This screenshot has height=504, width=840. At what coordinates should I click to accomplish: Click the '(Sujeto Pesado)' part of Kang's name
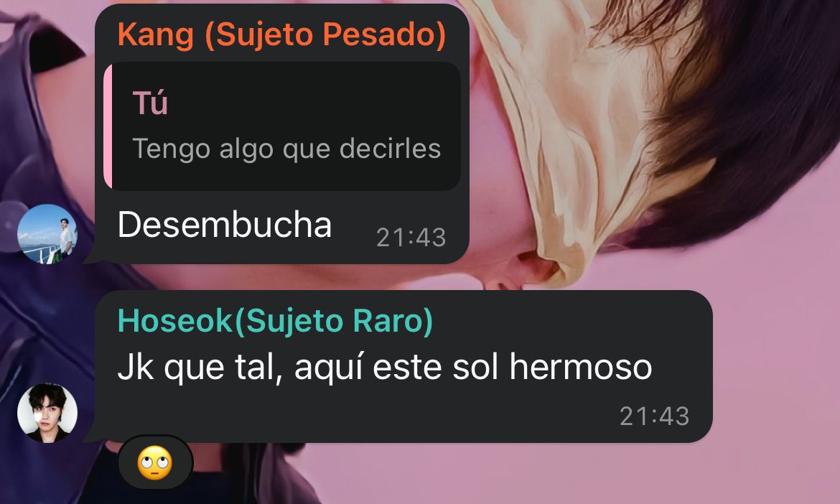tap(326, 34)
